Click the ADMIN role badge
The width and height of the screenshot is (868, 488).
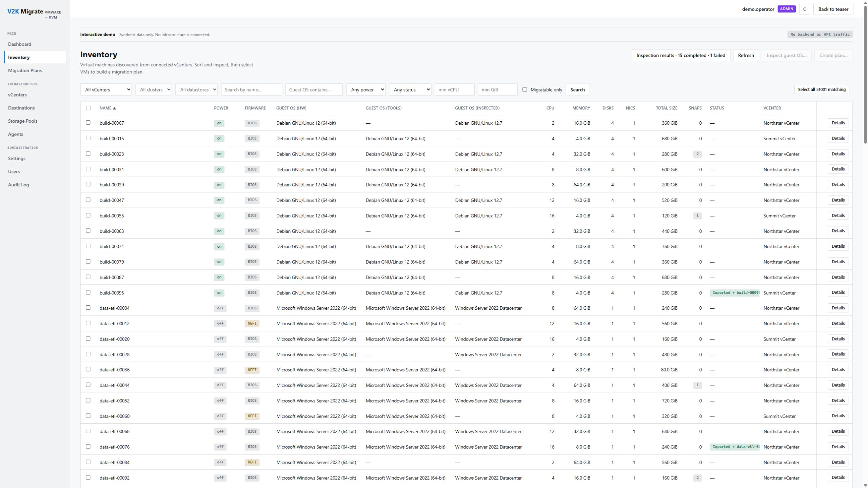click(786, 9)
